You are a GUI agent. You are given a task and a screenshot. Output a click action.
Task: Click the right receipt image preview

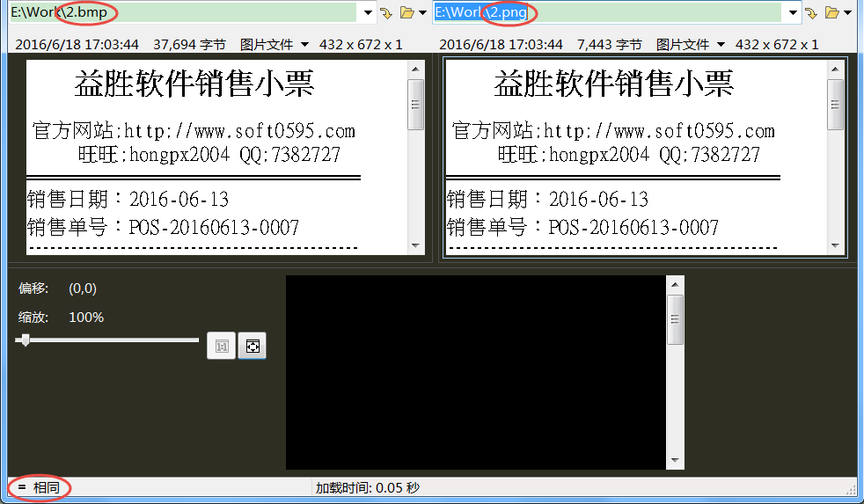click(x=636, y=157)
